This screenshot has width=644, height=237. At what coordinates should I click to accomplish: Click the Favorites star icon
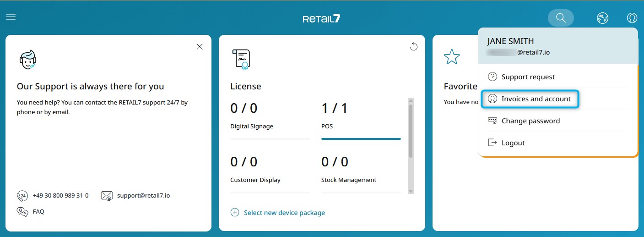(452, 57)
